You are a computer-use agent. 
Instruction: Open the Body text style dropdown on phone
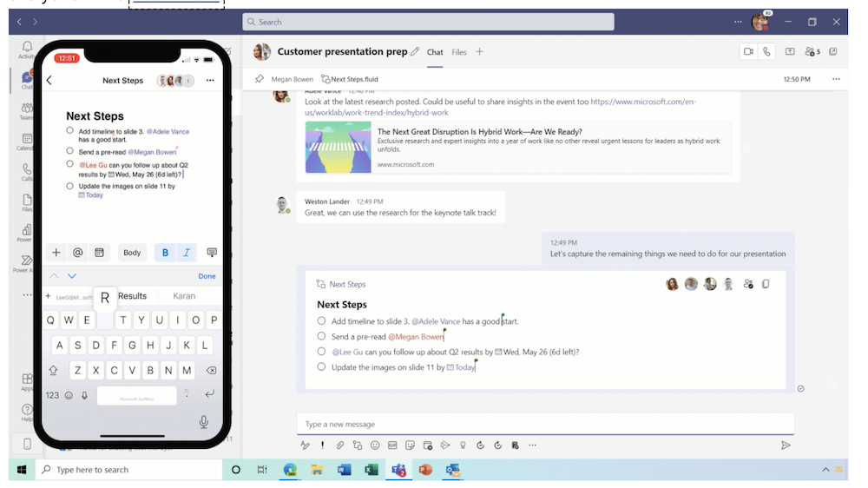tap(132, 253)
